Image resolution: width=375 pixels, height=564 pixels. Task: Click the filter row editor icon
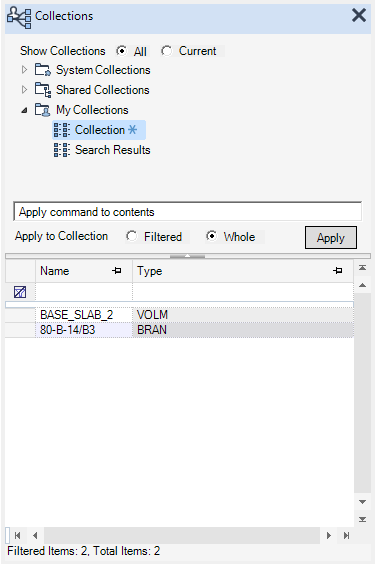(20, 292)
